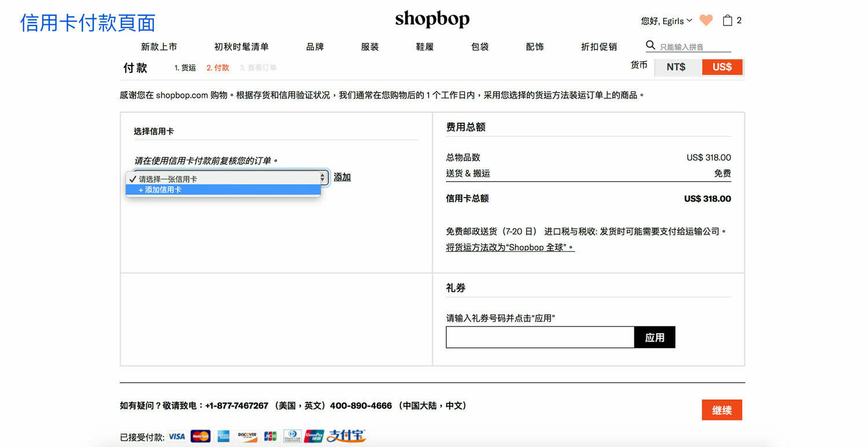This screenshot has width=868, height=447.
Task: Click the 免费 shipping value
Action: click(723, 173)
